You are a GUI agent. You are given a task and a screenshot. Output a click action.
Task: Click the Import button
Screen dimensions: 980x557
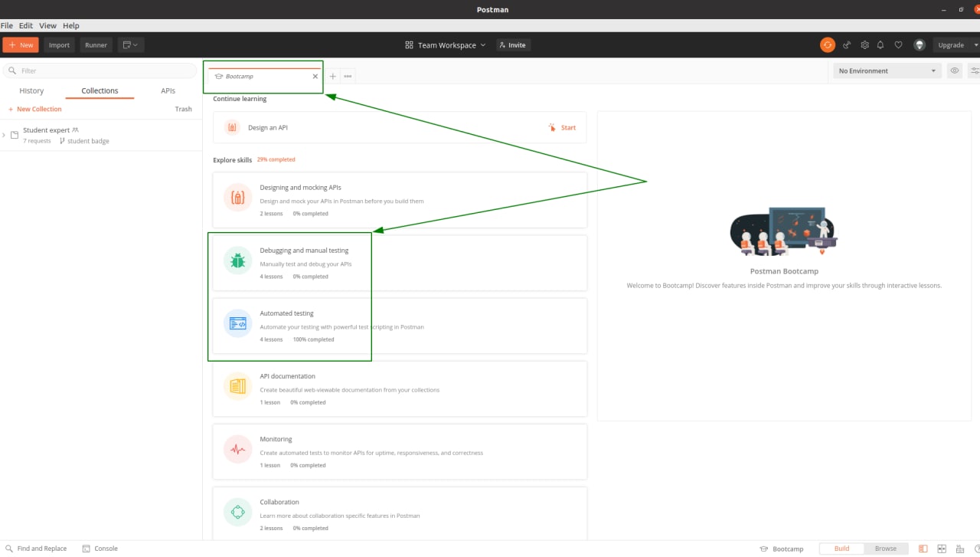[x=59, y=45]
